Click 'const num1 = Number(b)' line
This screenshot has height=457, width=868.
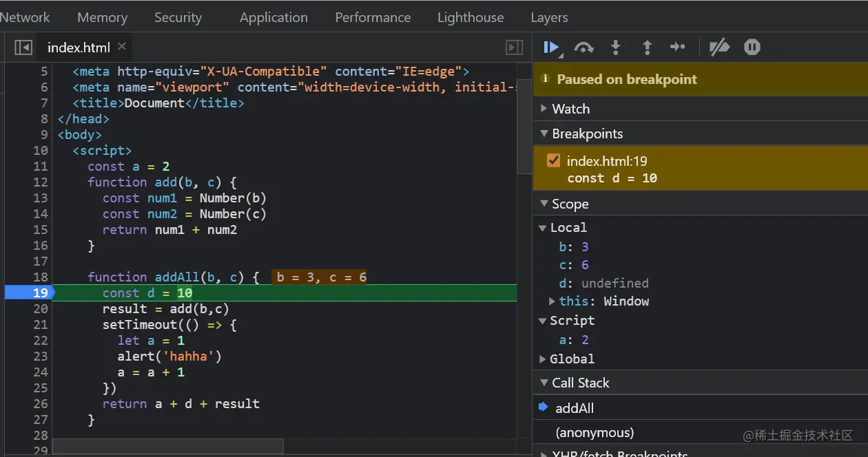tap(185, 198)
